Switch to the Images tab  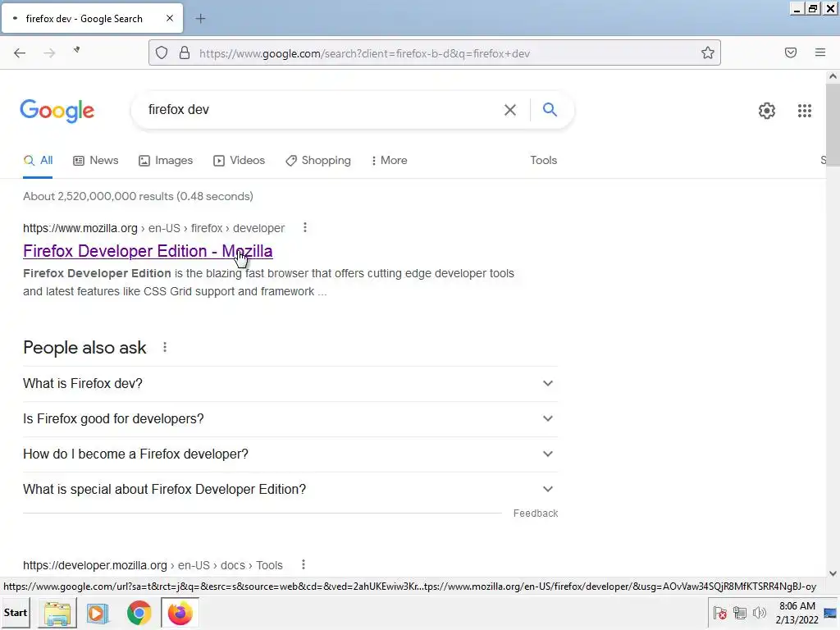pyautogui.click(x=166, y=160)
